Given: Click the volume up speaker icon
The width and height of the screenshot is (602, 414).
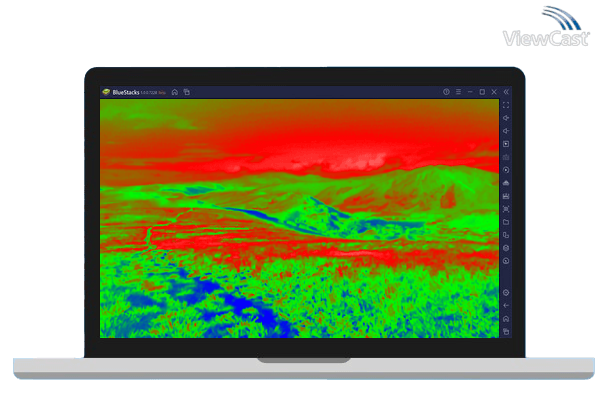Looking at the screenshot, I should point(506,118).
